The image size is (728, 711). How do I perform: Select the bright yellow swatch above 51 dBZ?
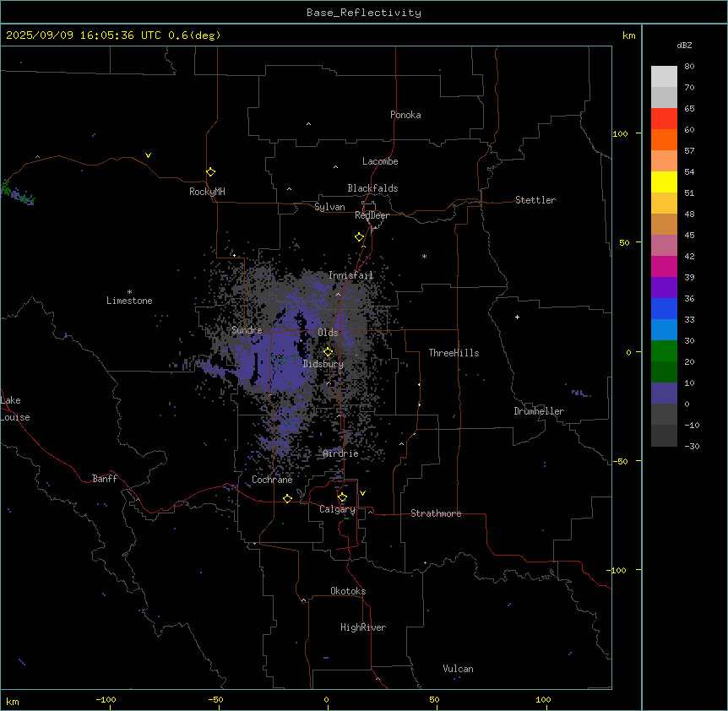click(664, 182)
